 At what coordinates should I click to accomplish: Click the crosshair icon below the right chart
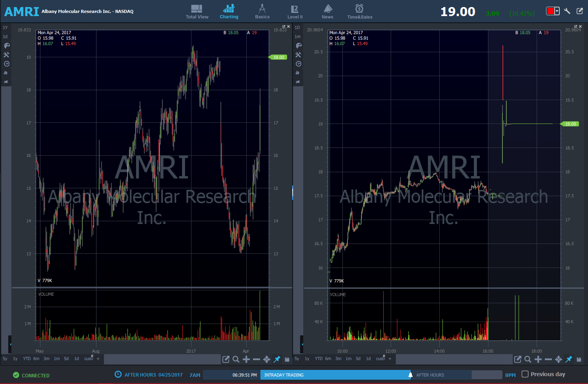click(559, 359)
